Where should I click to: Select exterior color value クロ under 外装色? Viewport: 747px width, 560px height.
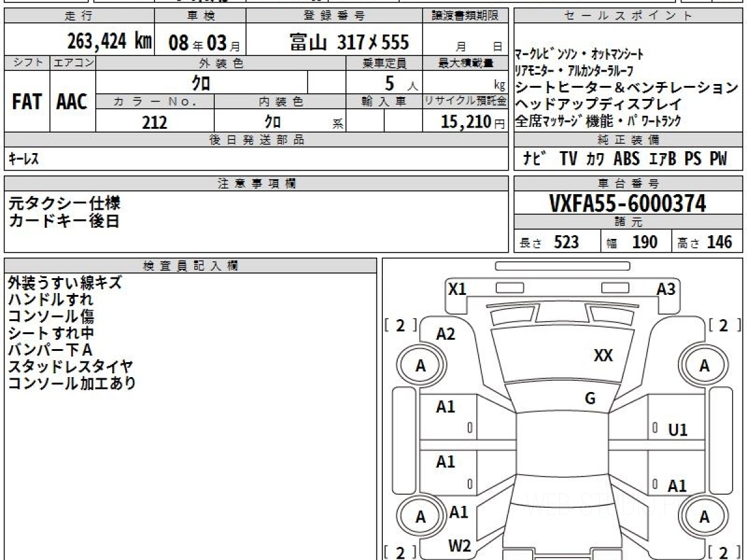click(201, 83)
